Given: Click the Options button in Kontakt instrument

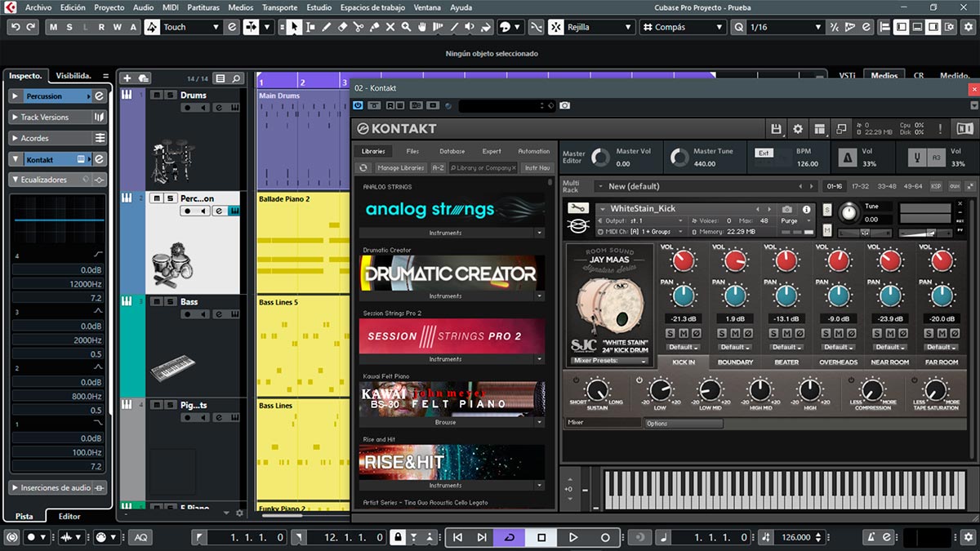Looking at the screenshot, I should point(684,424).
